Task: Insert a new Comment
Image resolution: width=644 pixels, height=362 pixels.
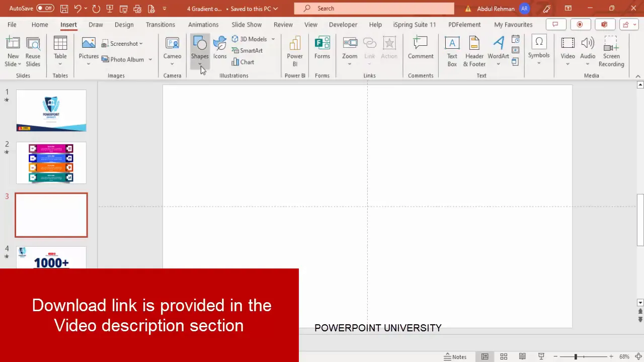Action: 421,49
